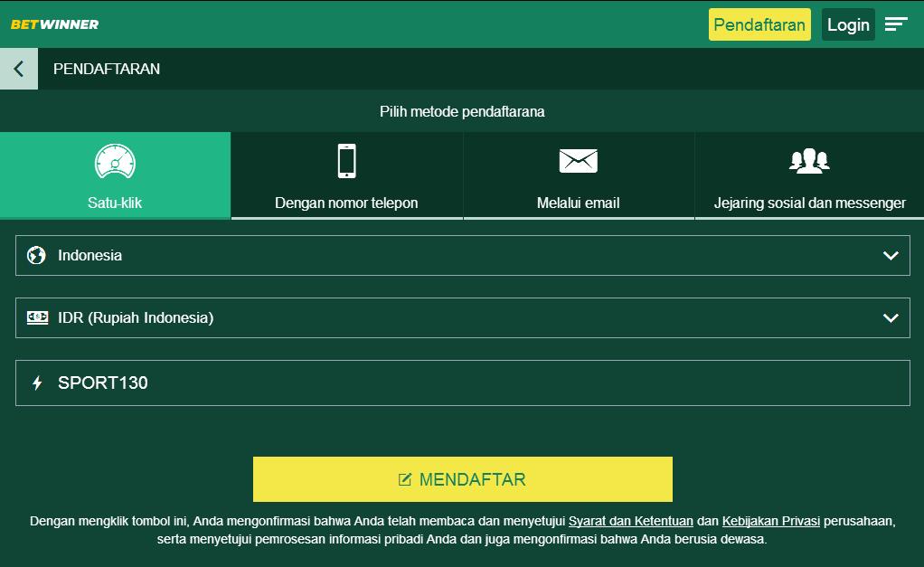The width and height of the screenshot is (924, 567).
Task: Select the Satu-klik tab
Action: pos(115,175)
